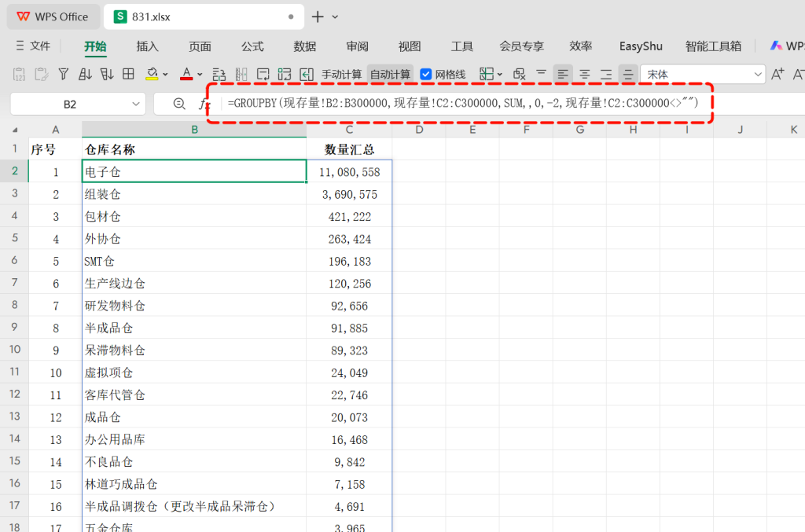805x532 pixels.
Task: Switch to the 开始 ribbon tab
Action: tap(95, 46)
